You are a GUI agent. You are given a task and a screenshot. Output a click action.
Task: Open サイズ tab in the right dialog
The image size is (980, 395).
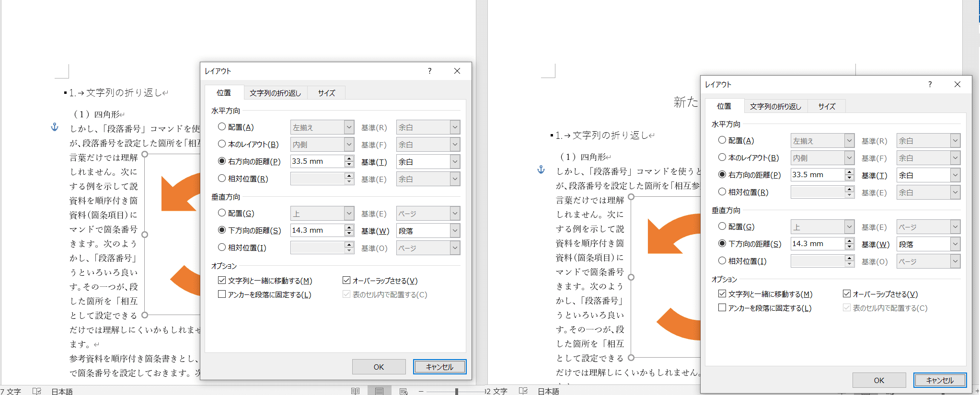827,106
